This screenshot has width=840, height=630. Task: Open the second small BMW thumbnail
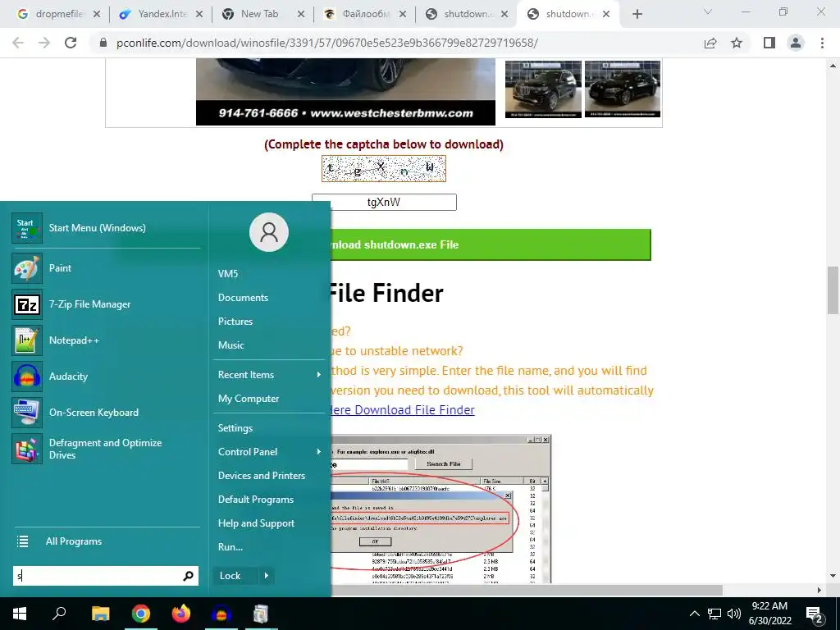point(623,89)
